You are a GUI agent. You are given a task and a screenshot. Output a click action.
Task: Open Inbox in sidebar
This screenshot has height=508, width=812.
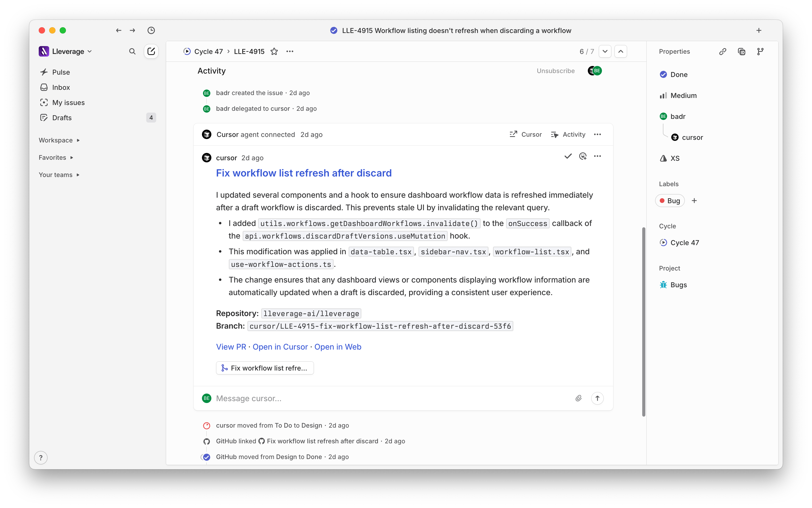[97, 87]
